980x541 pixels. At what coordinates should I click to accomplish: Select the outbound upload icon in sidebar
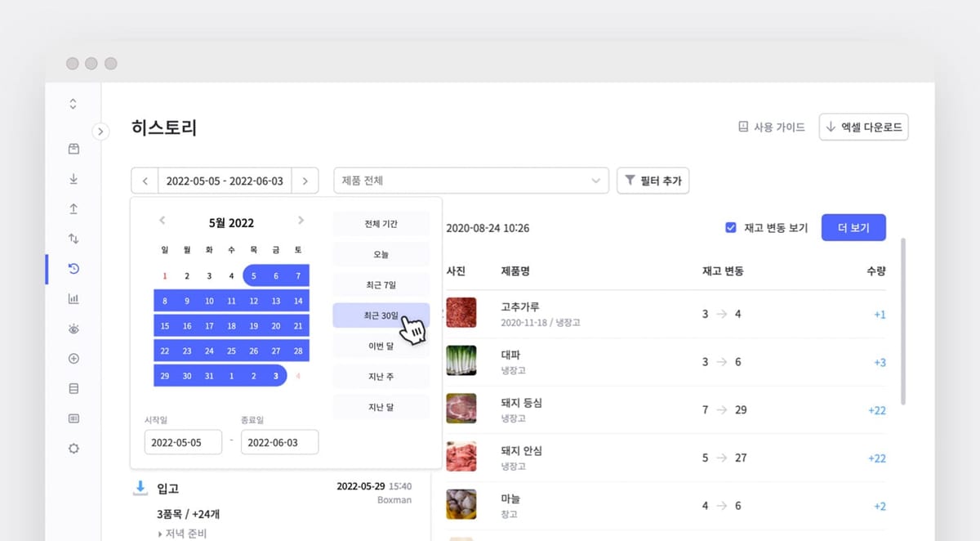coord(73,208)
